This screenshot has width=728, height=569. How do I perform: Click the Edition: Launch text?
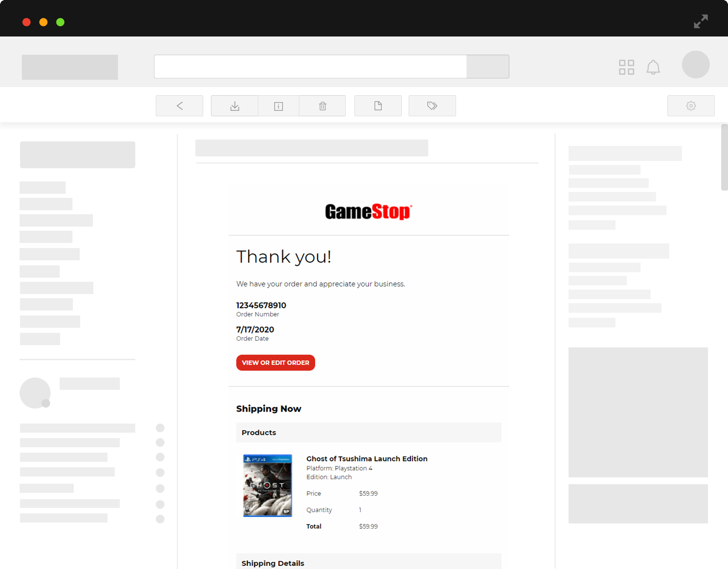pyautogui.click(x=329, y=477)
